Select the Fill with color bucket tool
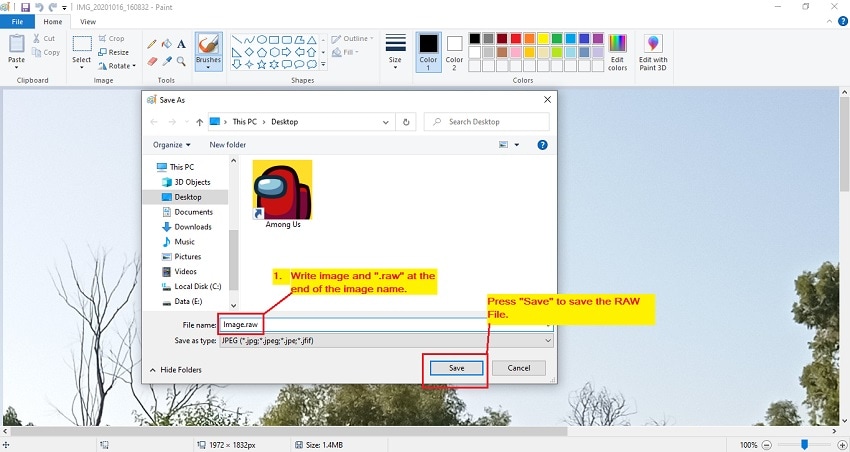Image resolution: width=850 pixels, height=452 pixels. tap(167, 44)
